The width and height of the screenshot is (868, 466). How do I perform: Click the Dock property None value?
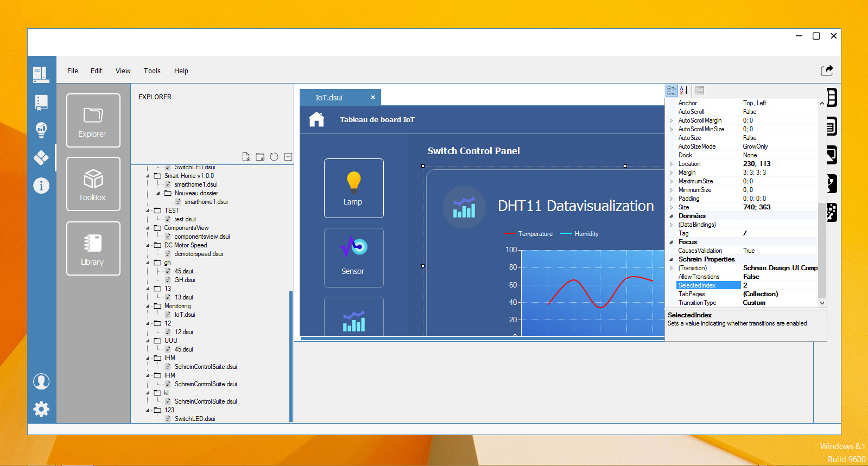pos(780,155)
